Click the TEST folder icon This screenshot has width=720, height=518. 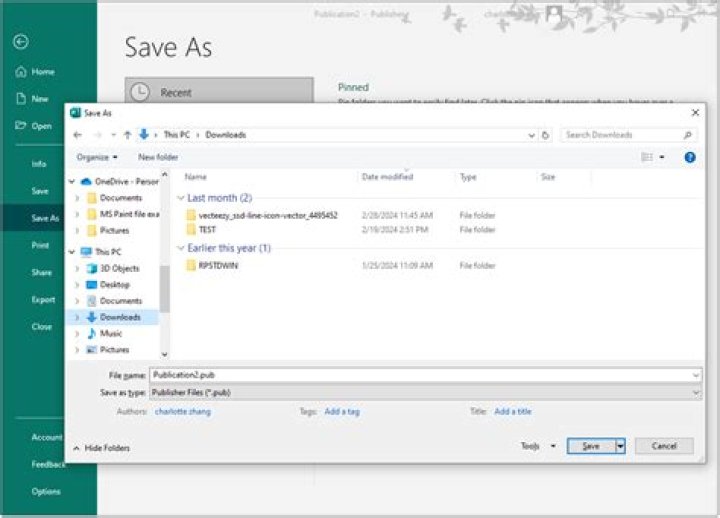tap(191, 229)
